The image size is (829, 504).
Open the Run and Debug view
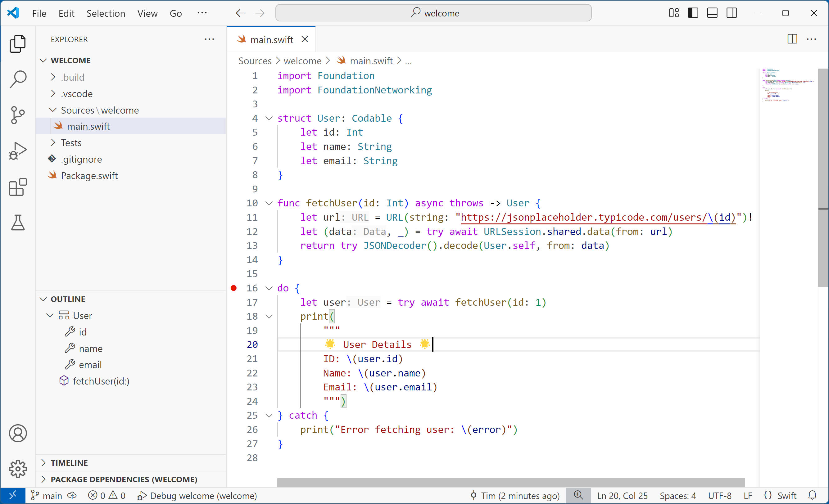(x=17, y=151)
